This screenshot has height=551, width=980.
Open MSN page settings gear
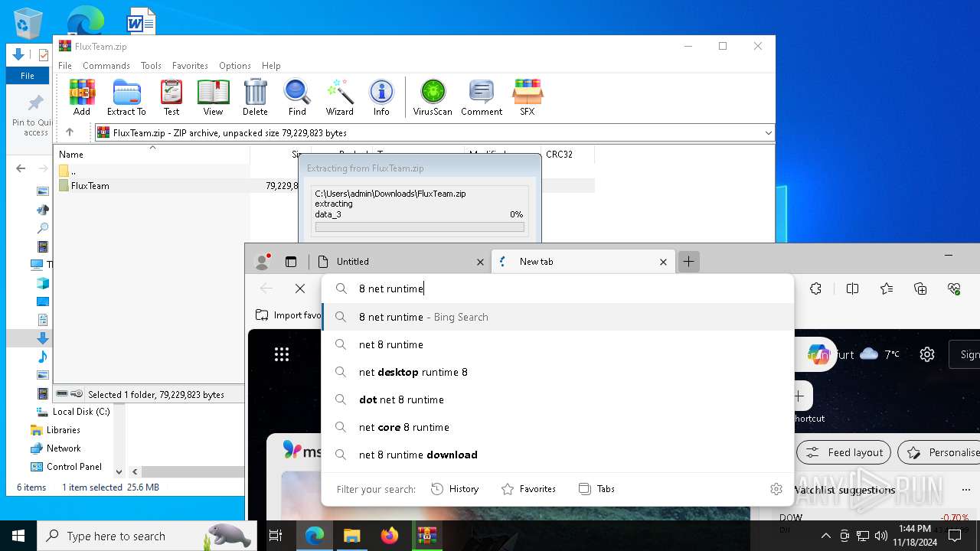coord(927,354)
